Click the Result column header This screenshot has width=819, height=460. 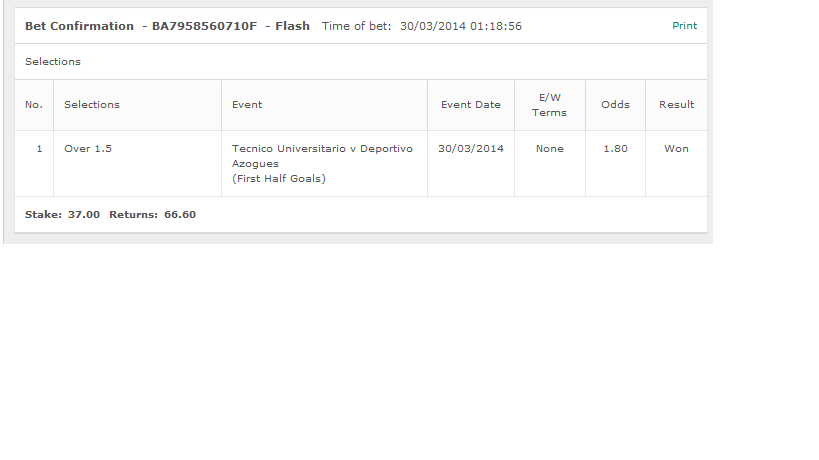(676, 104)
